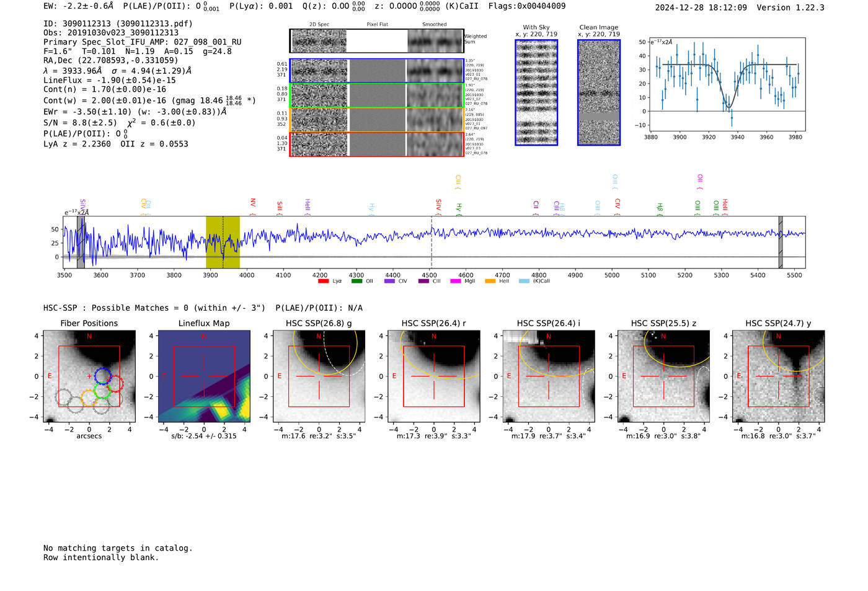The height and width of the screenshot is (591, 868).
Task: Select the HSC SSP(26.4) r-band cutout
Action: (x=434, y=376)
